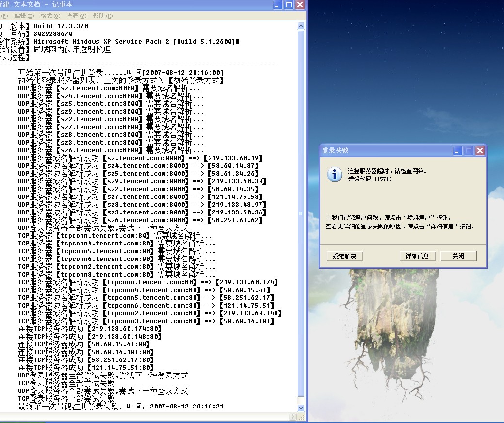Click the line Build 17.3.370
This screenshot has height=423, width=504.
[61, 26]
